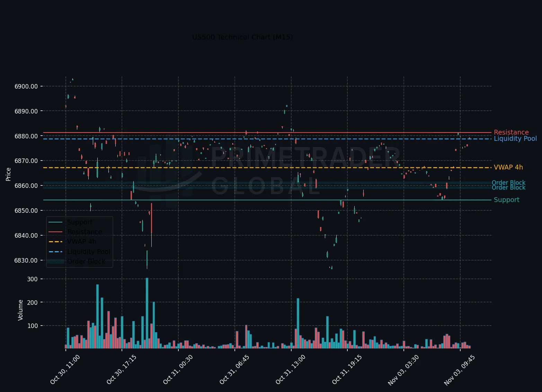
Task: Click the 6830.00 price axis label
Action: point(26,261)
